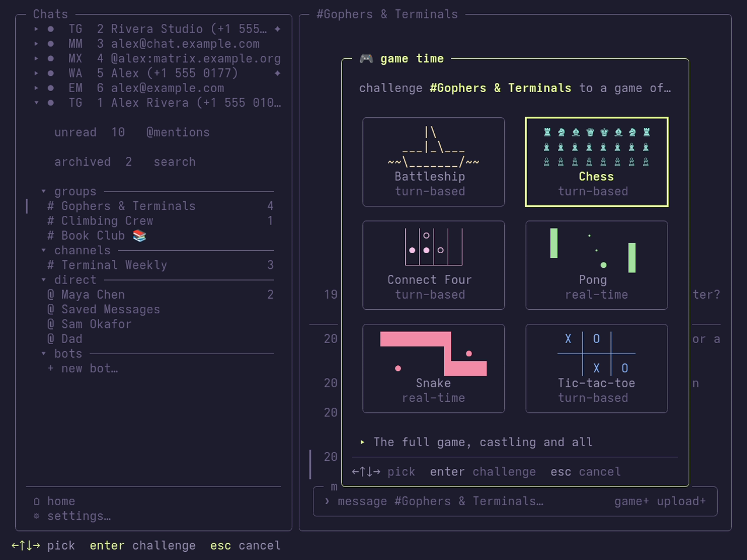The image size is (747, 560).
Task: Expand the EM alex@example.com account
Action: click(x=36, y=88)
